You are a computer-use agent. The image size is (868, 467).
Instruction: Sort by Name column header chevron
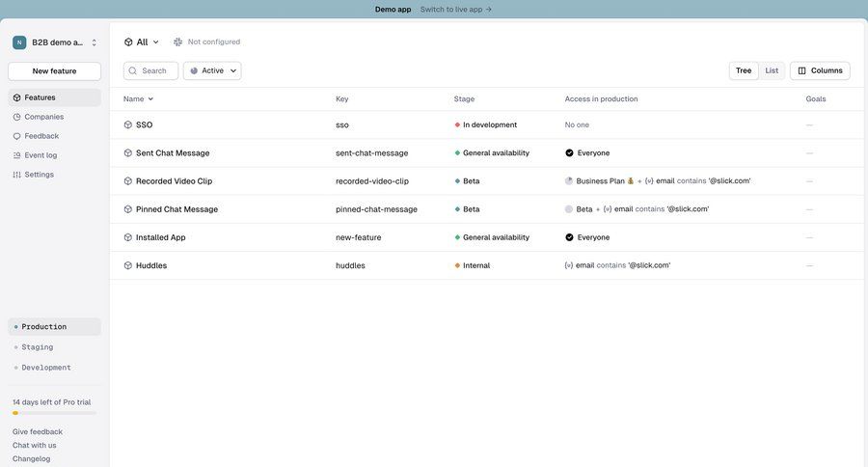tap(150, 99)
